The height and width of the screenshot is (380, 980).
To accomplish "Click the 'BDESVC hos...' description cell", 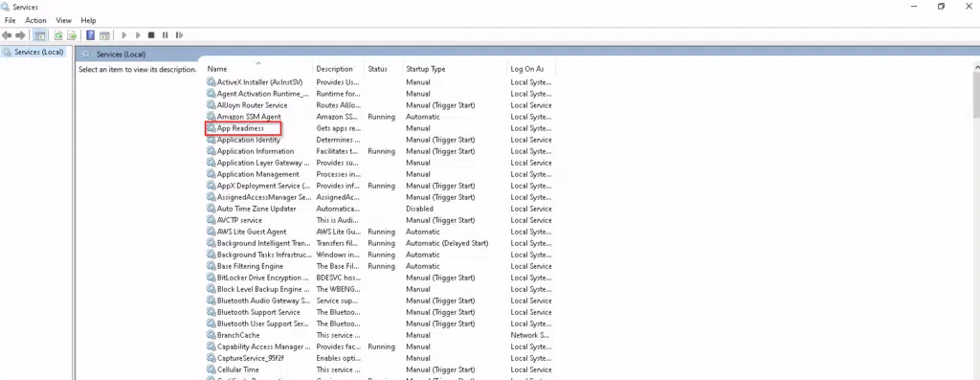I will click(x=338, y=278).
